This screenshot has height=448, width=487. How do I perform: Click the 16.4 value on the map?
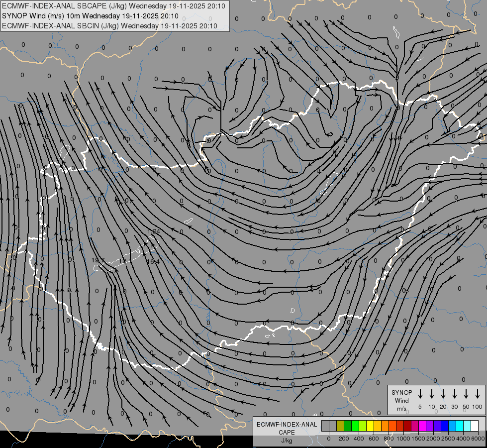(153, 262)
